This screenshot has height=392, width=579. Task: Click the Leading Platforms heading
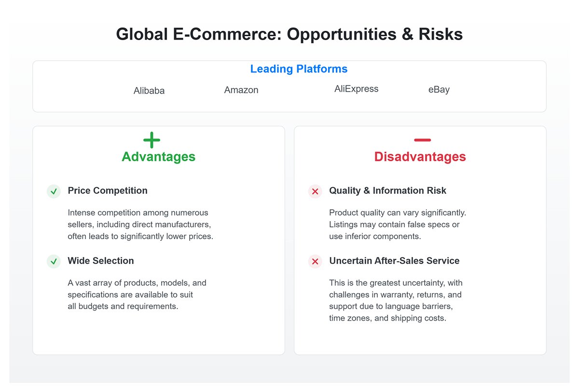click(x=299, y=69)
